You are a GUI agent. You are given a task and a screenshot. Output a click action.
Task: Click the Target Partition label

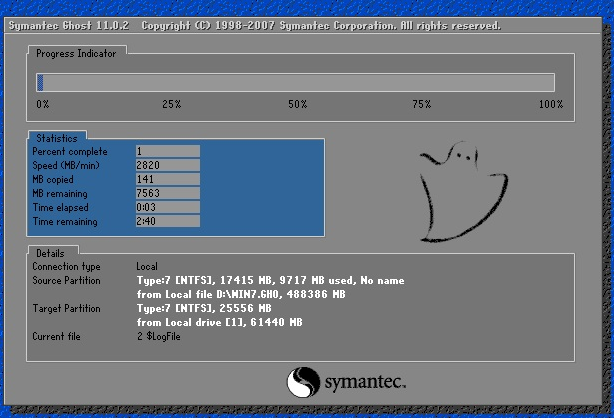pos(66,309)
